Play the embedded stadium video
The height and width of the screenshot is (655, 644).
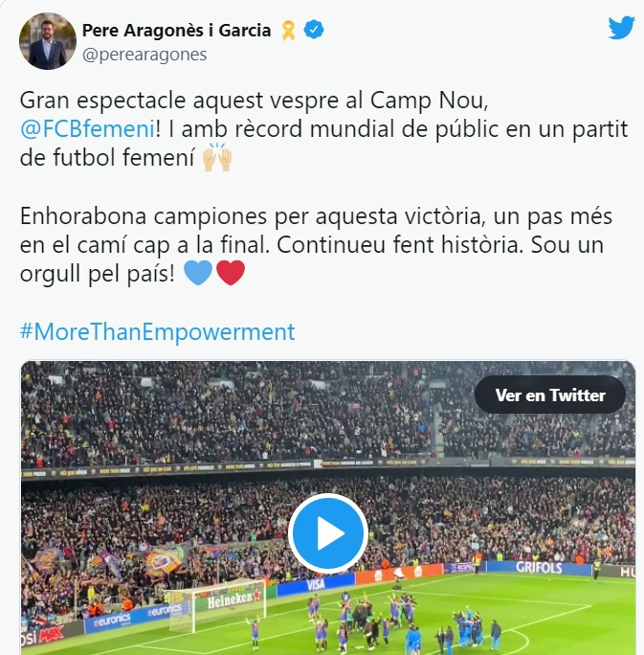(x=328, y=533)
